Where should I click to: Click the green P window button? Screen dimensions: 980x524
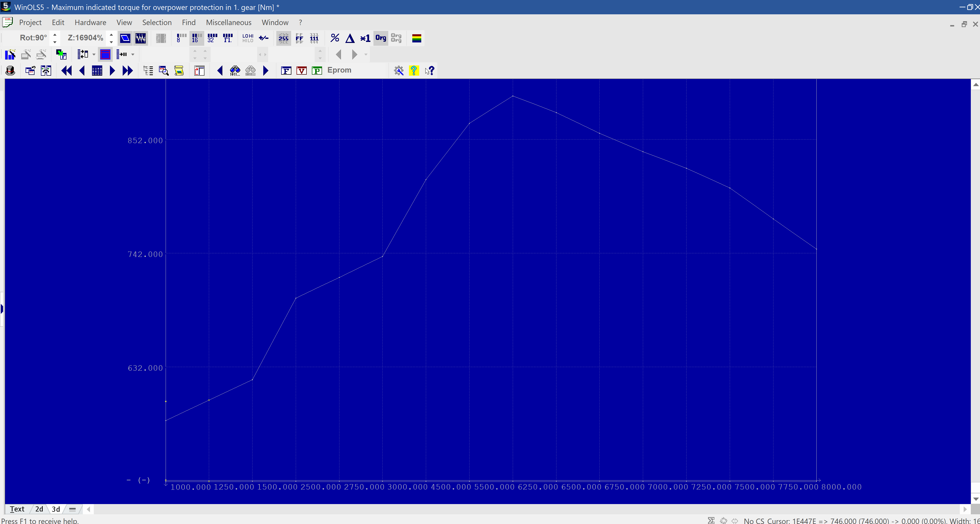point(316,70)
